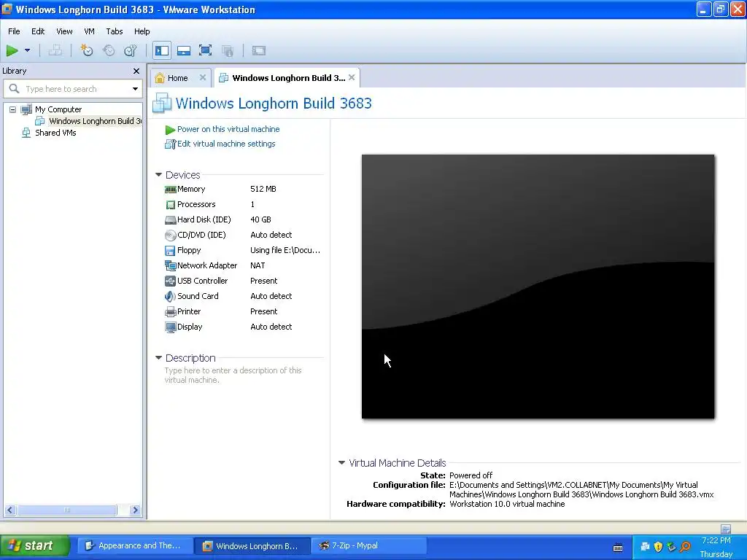Collapse the Devices section
Screen dimensions: 747x560
click(x=158, y=175)
